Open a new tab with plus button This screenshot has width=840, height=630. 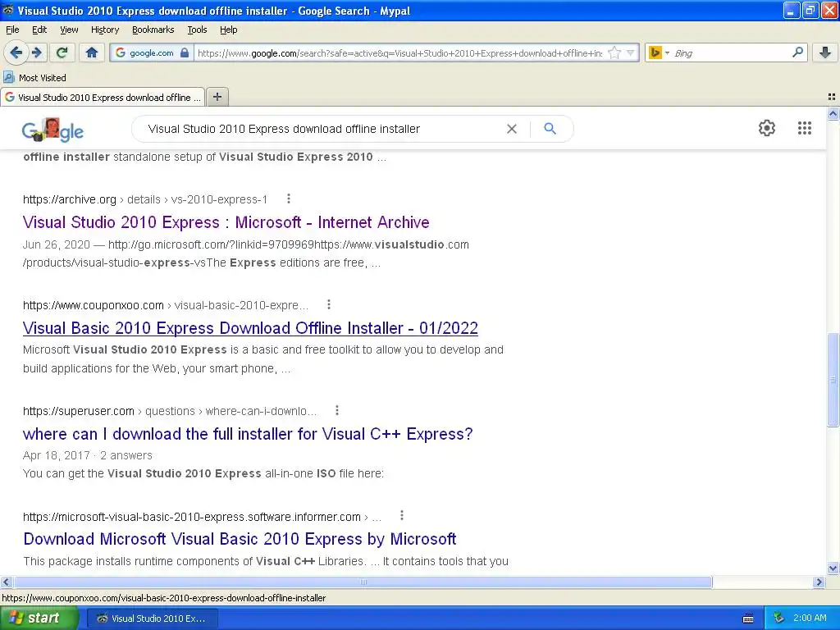[217, 97]
